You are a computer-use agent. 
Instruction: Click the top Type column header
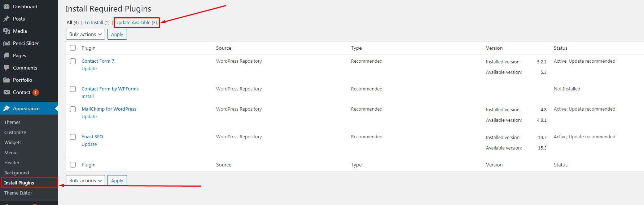pyautogui.click(x=356, y=48)
